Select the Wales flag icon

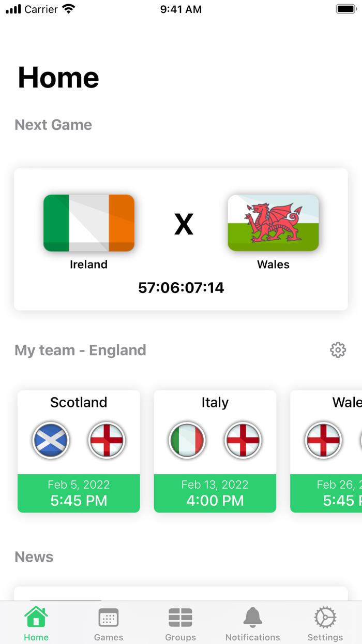273,223
